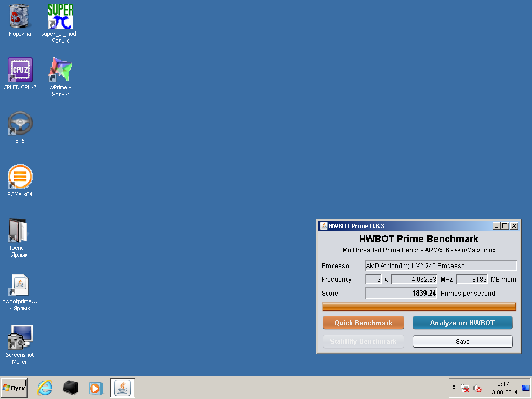Click the orange benchmark progress bar
The width and height of the screenshot is (532, 399).
coord(419,307)
